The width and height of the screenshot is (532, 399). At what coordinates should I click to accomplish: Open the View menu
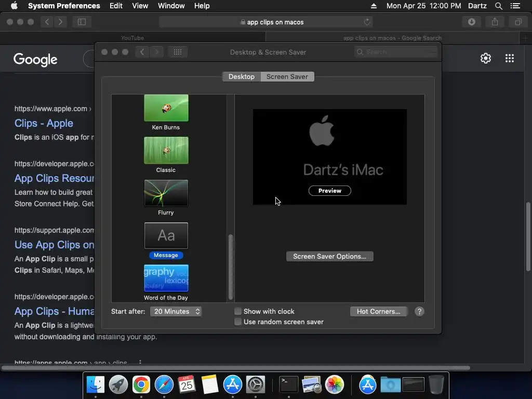140,6
